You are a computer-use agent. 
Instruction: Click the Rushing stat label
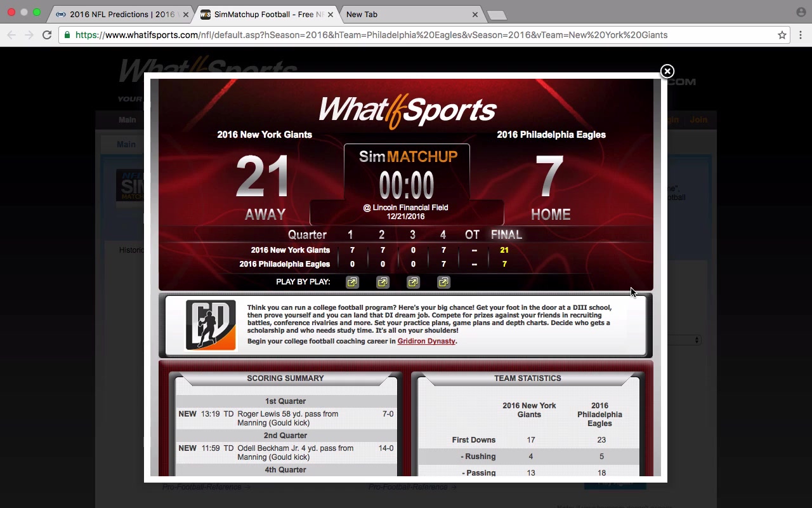click(x=478, y=457)
